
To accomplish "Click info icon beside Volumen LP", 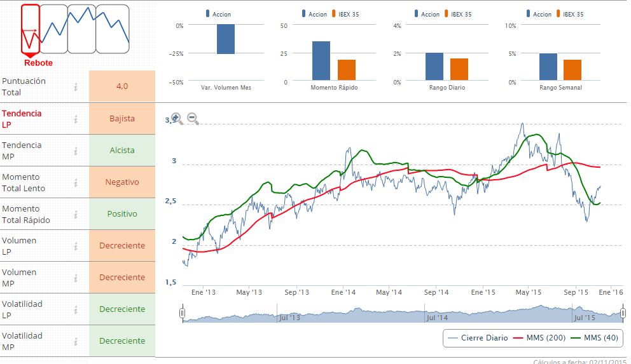I will (76, 246).
